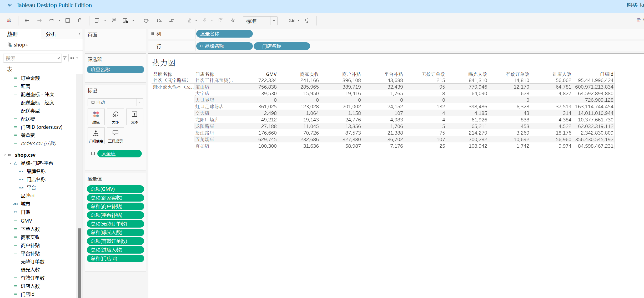This screenshot has height=298, width=644.
Task: Sort ascending toolbar icon
Action: (159, 20)
